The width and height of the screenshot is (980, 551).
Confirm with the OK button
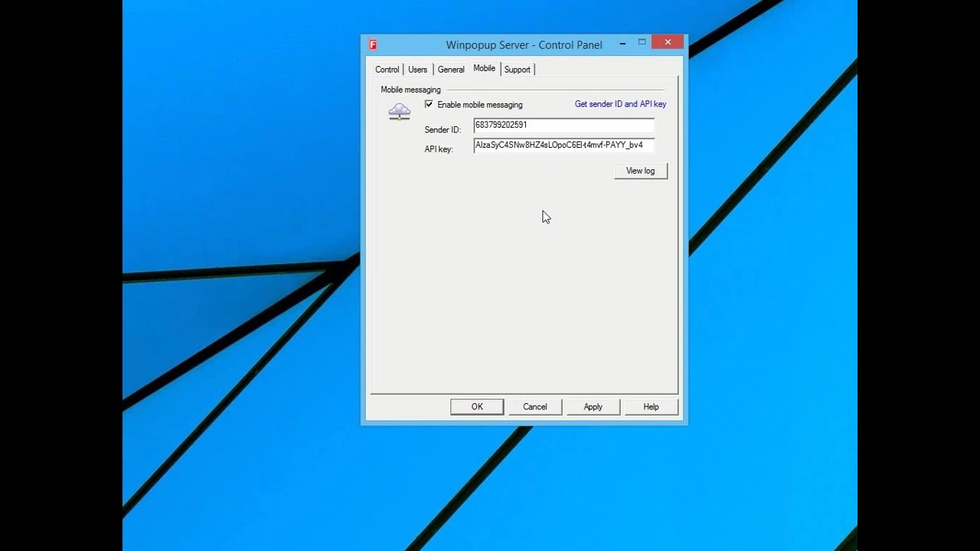click(x=477, y=406)
